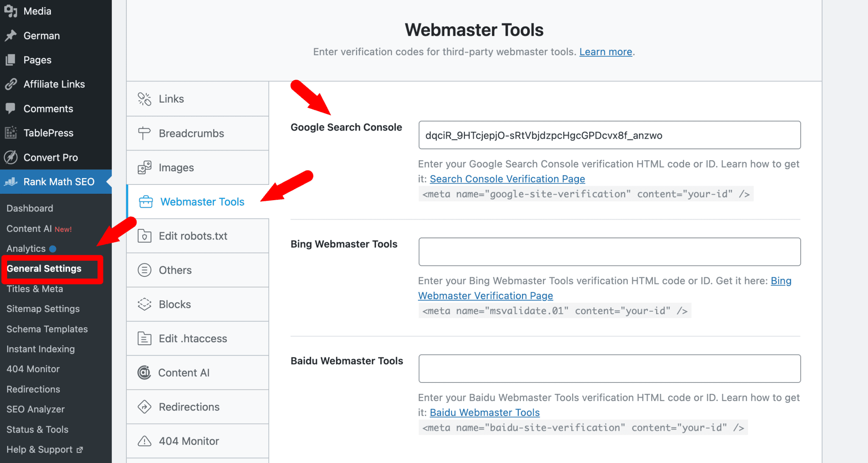Open the Search Console Verification Page link
Screen dimensions: 868x463
coord(507,179)
